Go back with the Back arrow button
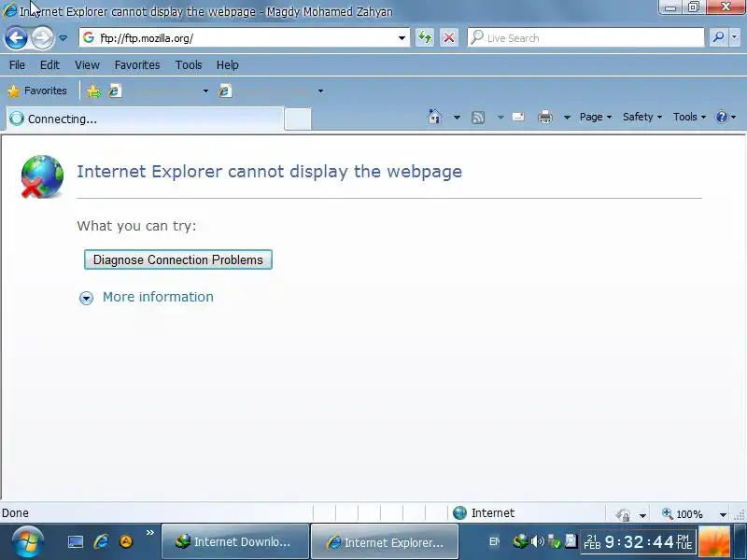This screenshot has height=560, width=747. tap(16, 37)
